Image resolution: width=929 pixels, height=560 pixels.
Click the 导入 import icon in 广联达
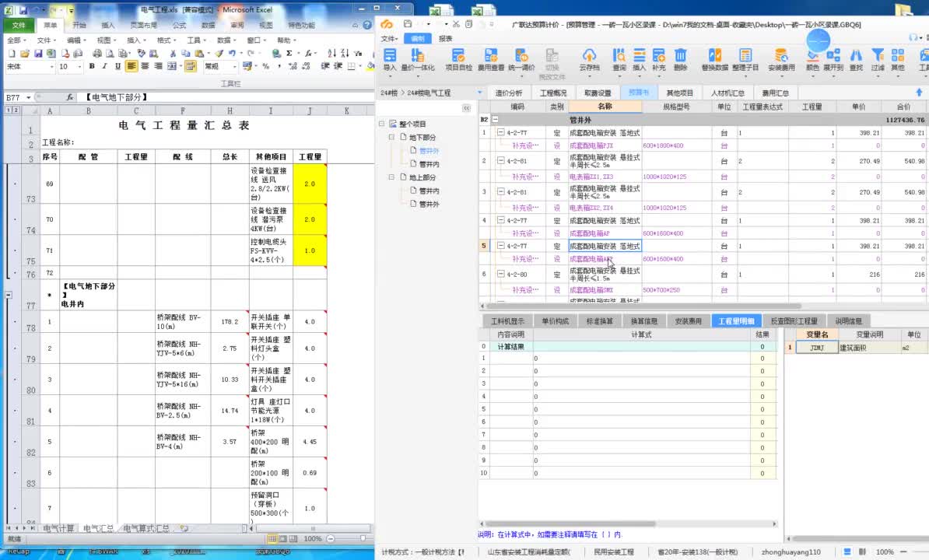pyautogui.click(x=389, y=60)
